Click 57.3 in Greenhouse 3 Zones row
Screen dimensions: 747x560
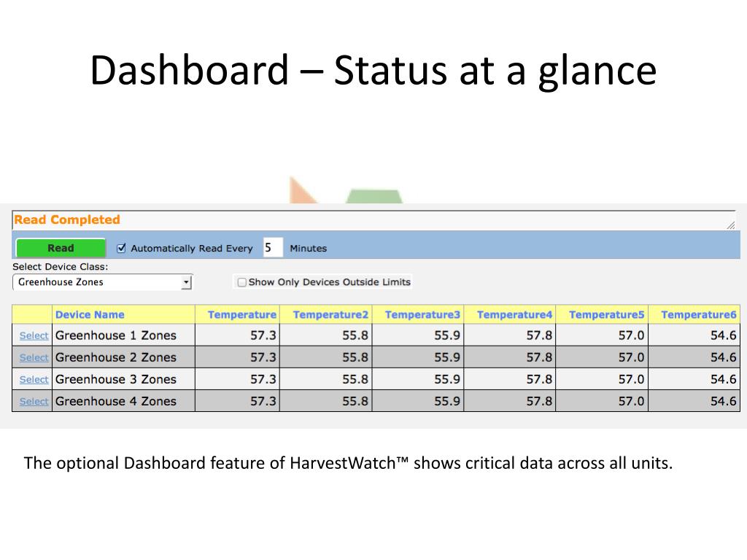(x=263, y=379)
